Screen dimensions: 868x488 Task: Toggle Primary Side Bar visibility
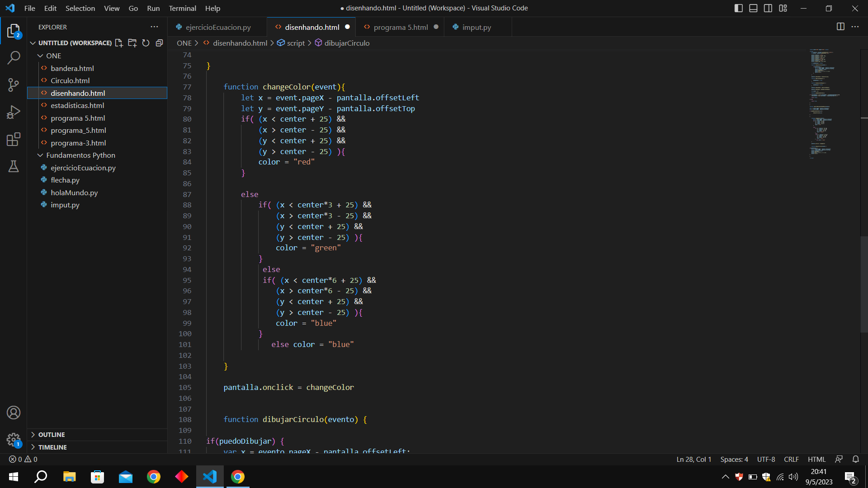coord(739,8)
